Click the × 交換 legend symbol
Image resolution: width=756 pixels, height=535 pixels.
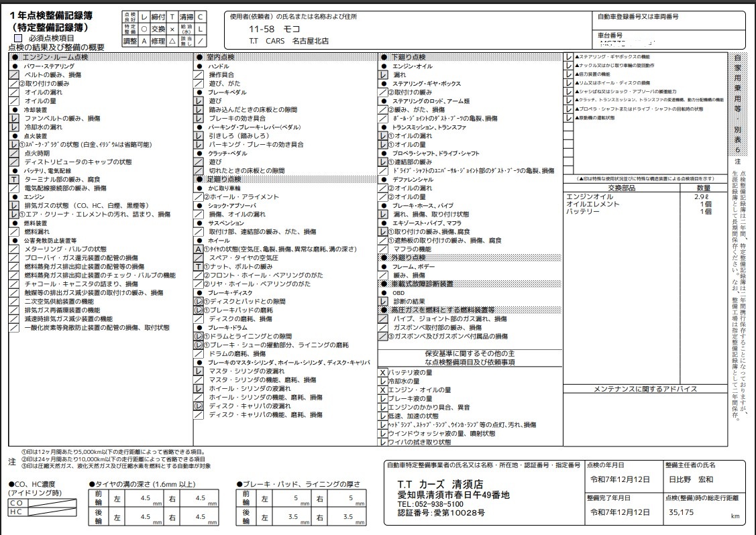(172, 29)
